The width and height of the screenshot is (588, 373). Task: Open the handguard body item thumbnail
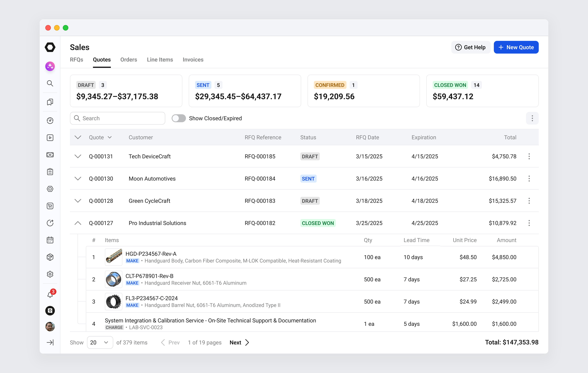click(x=113, y=257)
